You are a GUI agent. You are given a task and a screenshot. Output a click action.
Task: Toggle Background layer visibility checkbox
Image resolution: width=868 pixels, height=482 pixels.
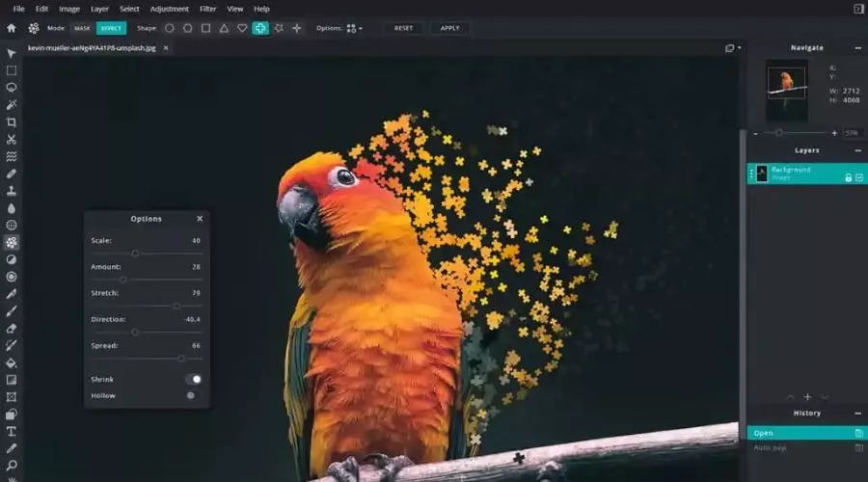[859, 177]
